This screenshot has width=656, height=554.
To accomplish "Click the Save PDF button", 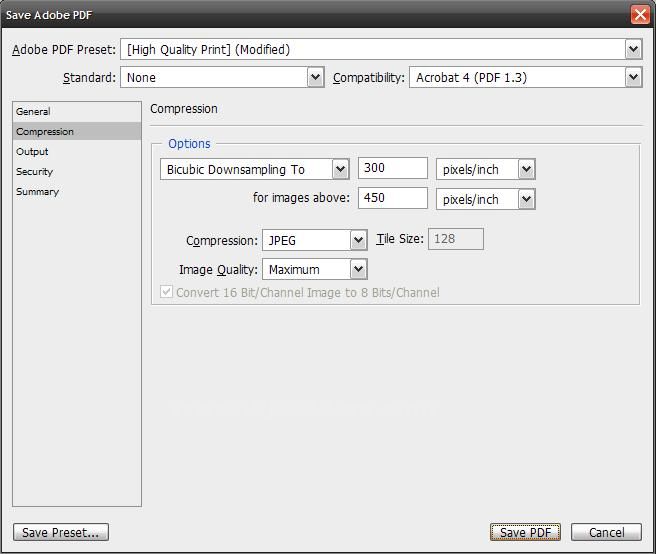I will point(525,532).
